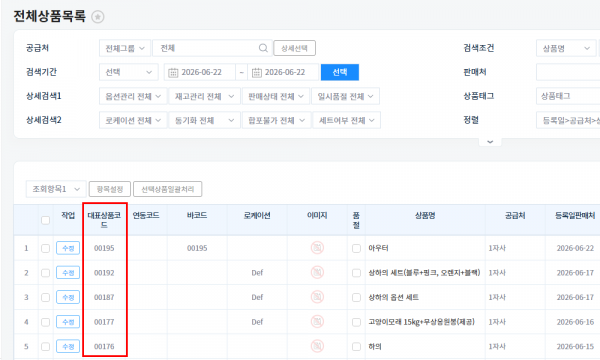Screen dimensions: 600x360
Task: Click the 연동코드 column header
Action: 146,215
